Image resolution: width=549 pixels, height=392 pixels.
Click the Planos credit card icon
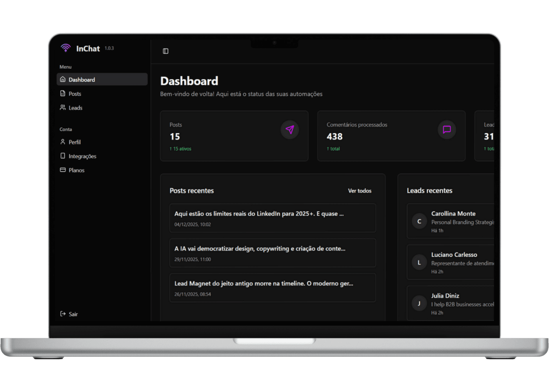pos(63,170)
